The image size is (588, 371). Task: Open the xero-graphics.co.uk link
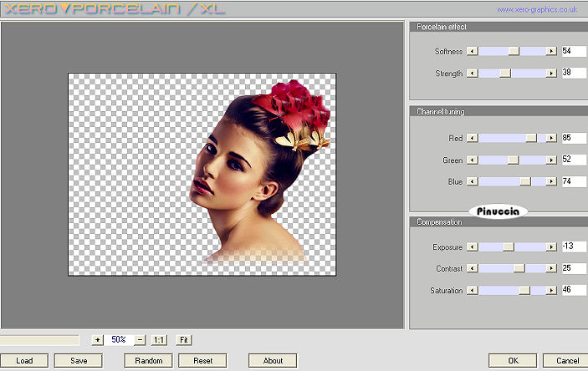[539, 10]
